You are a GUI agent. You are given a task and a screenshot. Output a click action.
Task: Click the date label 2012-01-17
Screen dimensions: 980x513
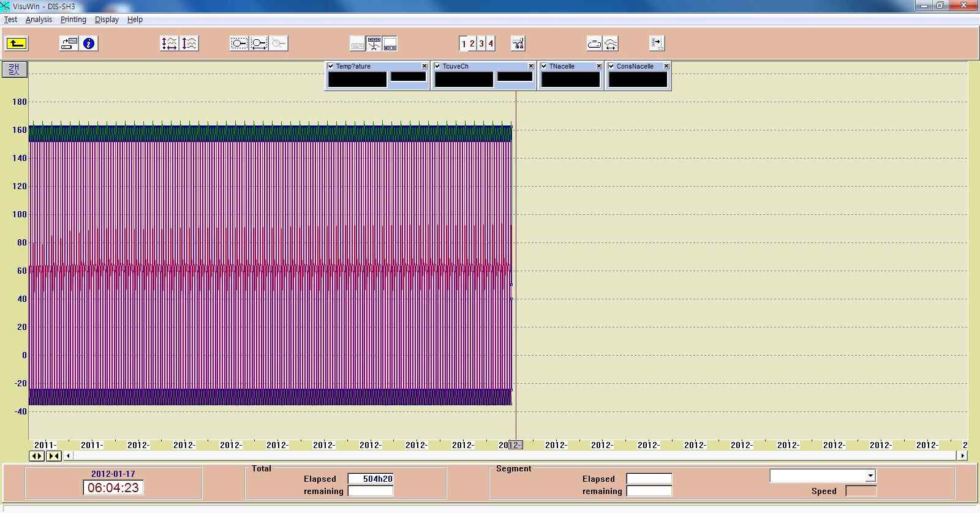point(113,474)
